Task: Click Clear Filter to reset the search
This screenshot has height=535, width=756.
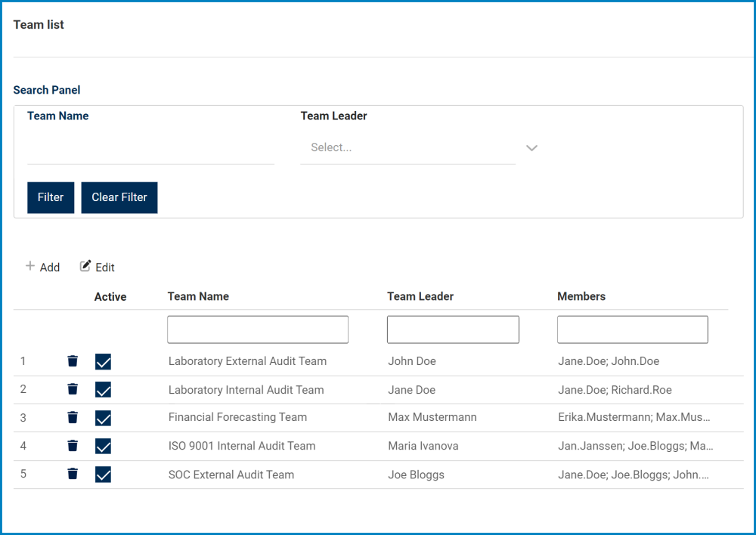Action: (119, 197)
